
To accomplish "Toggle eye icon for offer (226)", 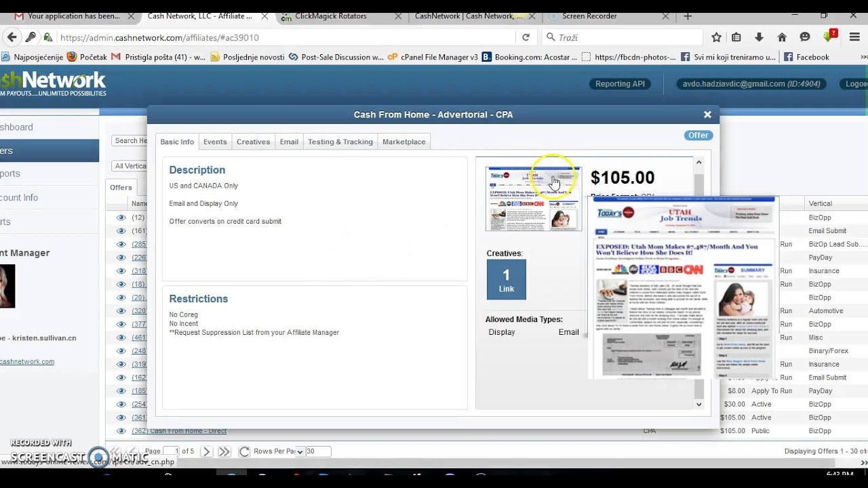I will (x=121, y=258).
